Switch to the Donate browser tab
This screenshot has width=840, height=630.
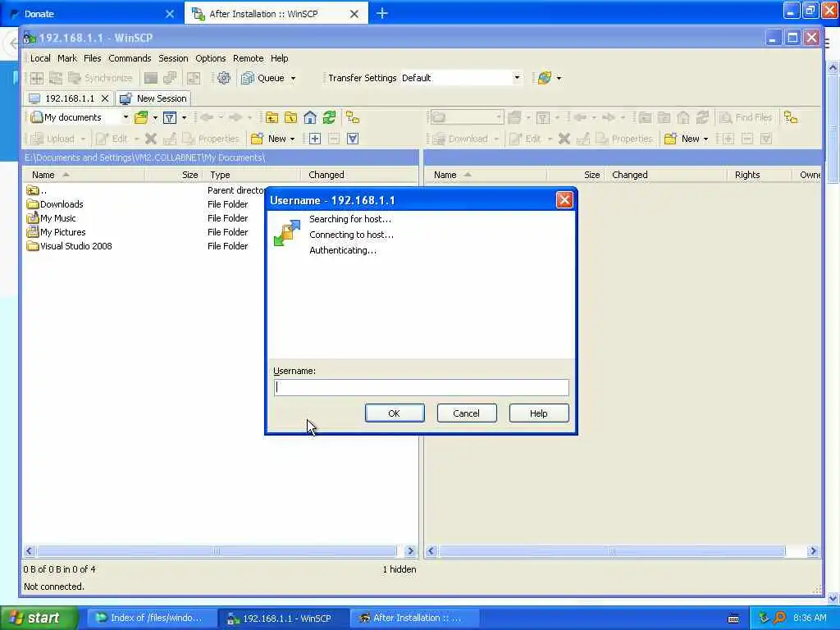pyautogui.click(x=91, y=14)
